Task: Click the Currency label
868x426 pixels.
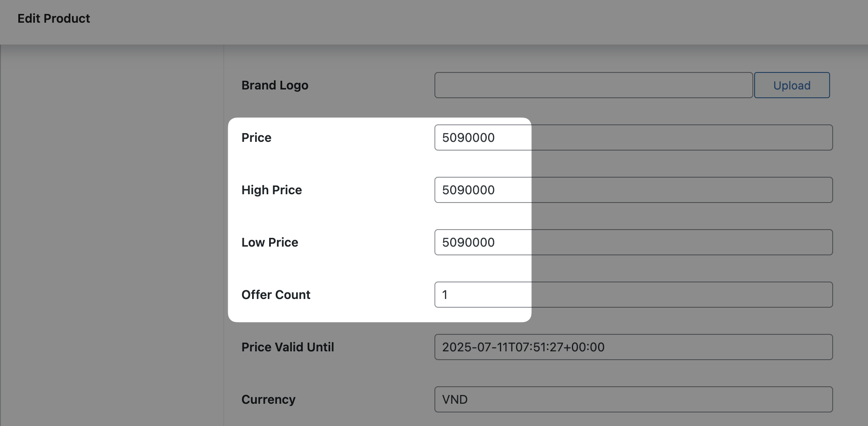Action: point(269,399)
